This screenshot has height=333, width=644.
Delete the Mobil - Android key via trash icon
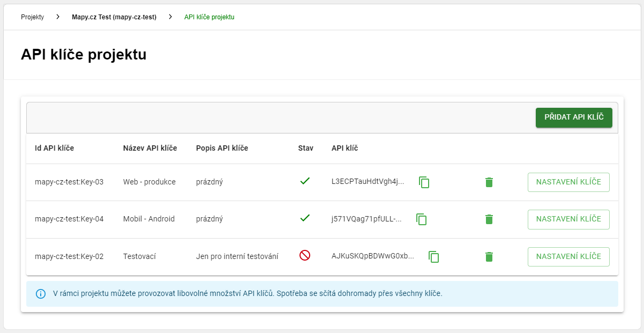[489, 219]
